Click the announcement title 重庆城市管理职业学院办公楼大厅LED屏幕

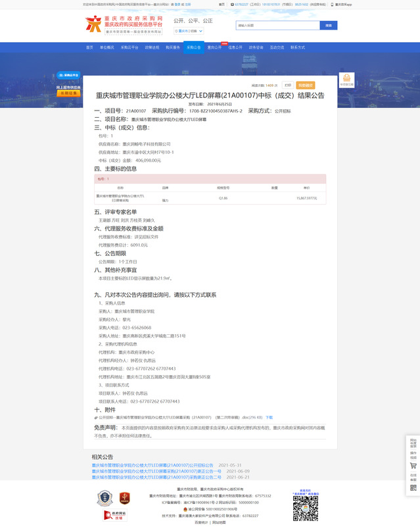tap(210, 95)
